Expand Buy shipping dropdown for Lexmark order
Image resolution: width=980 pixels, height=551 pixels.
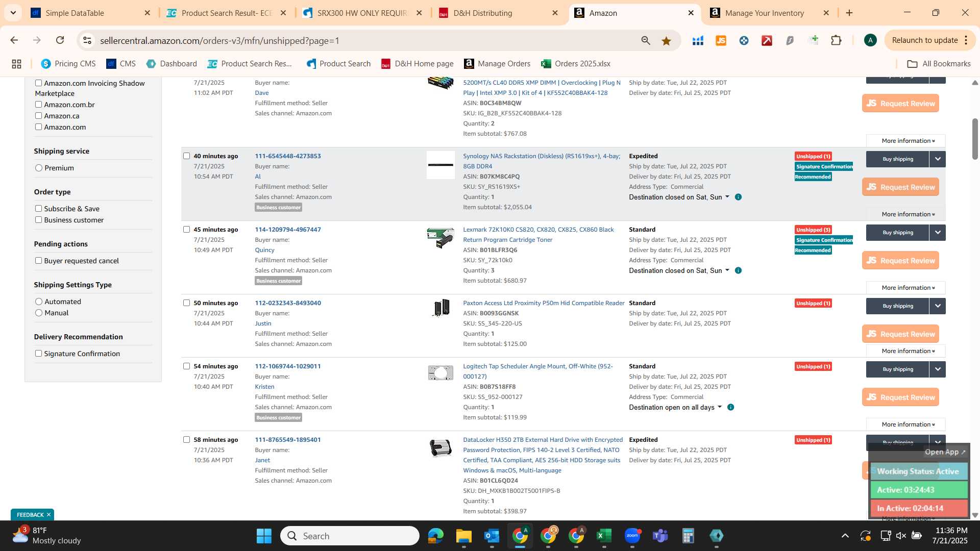pos(938,233)
